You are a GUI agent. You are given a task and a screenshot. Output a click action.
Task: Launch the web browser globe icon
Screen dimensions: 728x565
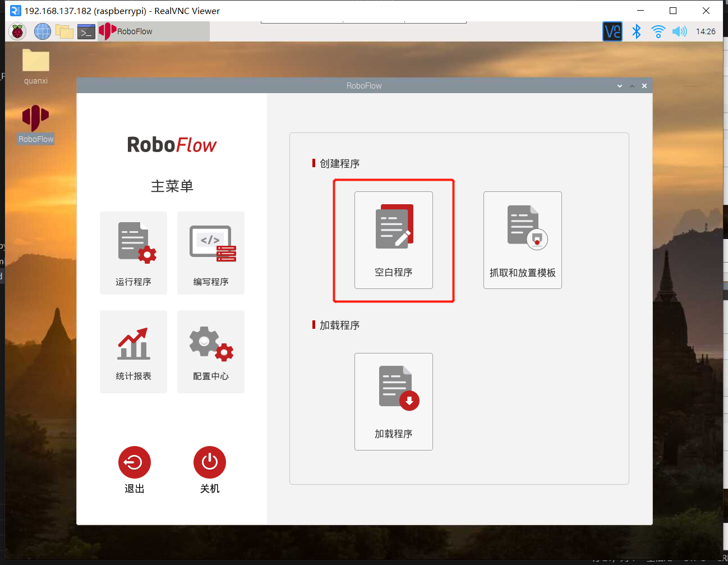(x=43, y=31)
